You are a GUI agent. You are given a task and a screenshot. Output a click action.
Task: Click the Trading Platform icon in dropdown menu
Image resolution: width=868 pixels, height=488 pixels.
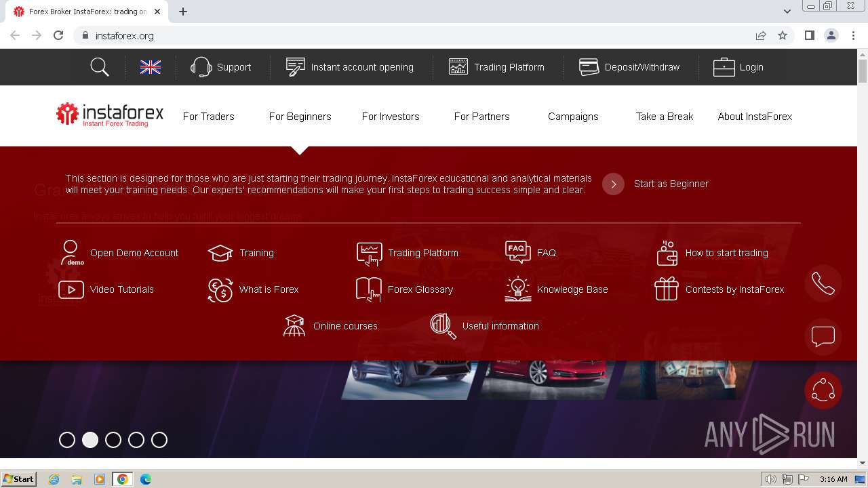[369, 253]
